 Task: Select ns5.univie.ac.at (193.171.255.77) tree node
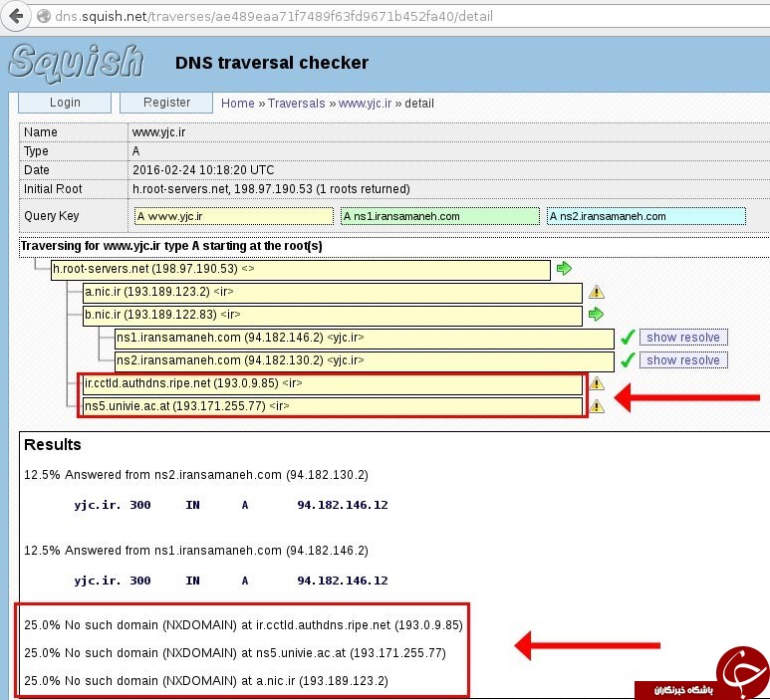(x=333, y=407)
